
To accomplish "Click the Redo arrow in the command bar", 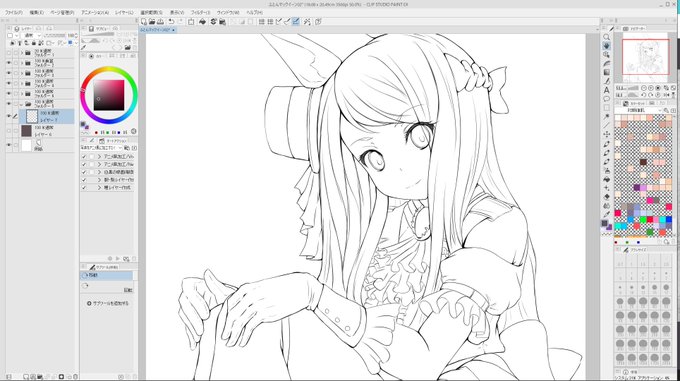I will 180,21.
